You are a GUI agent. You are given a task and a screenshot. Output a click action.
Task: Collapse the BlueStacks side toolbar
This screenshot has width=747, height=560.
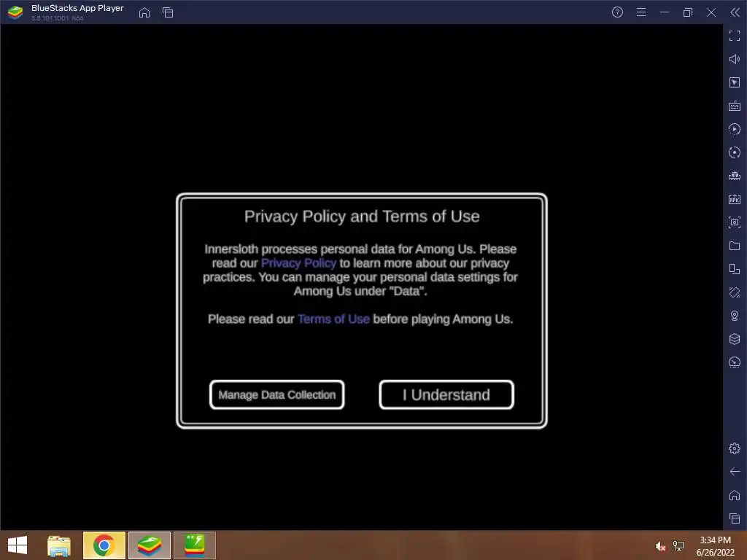click(x=735, y=12)
